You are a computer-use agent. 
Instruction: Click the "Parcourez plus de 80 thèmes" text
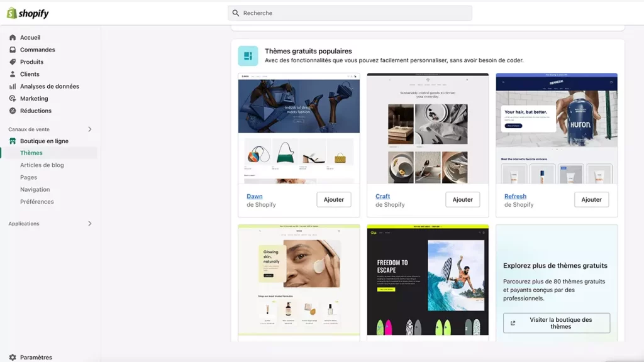pos(554,290)
